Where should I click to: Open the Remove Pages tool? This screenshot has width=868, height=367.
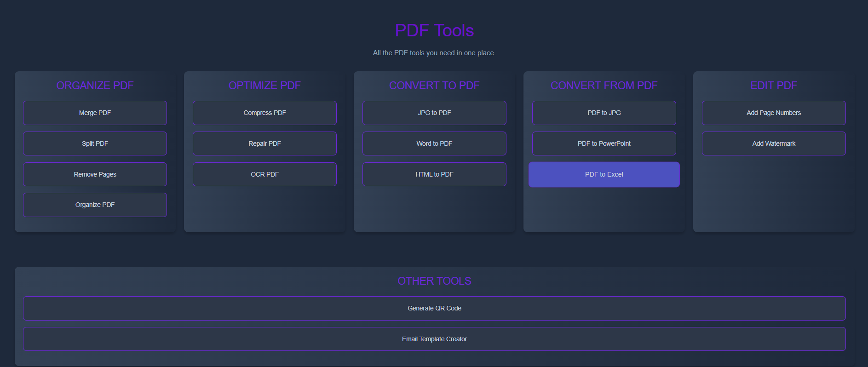pos(95,174)
